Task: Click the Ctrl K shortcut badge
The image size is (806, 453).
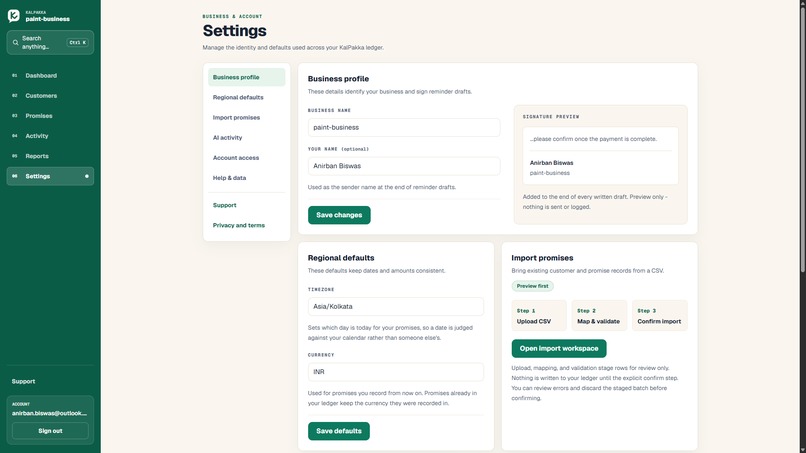Action: [x=78, y=43]
